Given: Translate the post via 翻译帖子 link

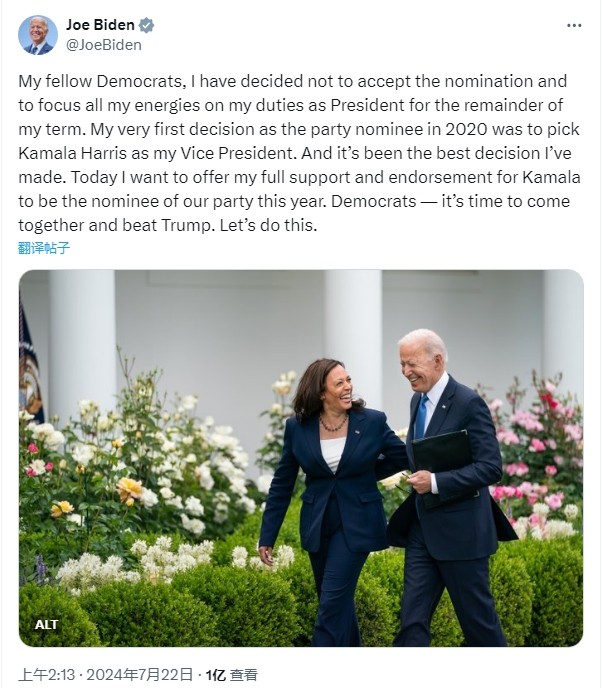Looking at the screenshot, I should click(x=44, y=248).
